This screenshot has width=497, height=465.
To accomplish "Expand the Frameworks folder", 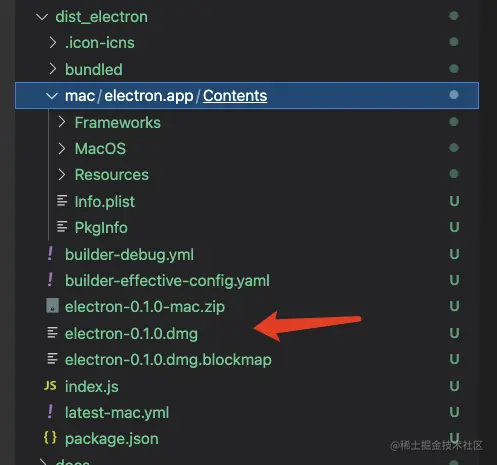I will pyautogui.click(x=62, y=122).
